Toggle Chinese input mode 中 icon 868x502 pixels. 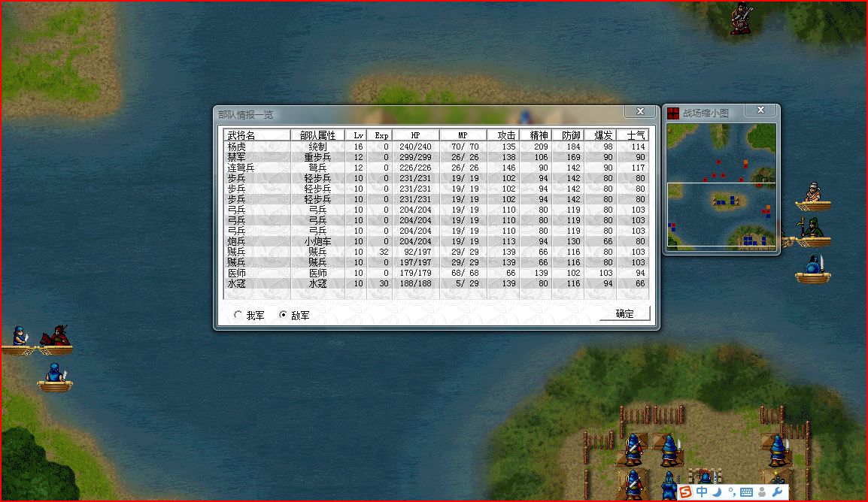point(702,491)
